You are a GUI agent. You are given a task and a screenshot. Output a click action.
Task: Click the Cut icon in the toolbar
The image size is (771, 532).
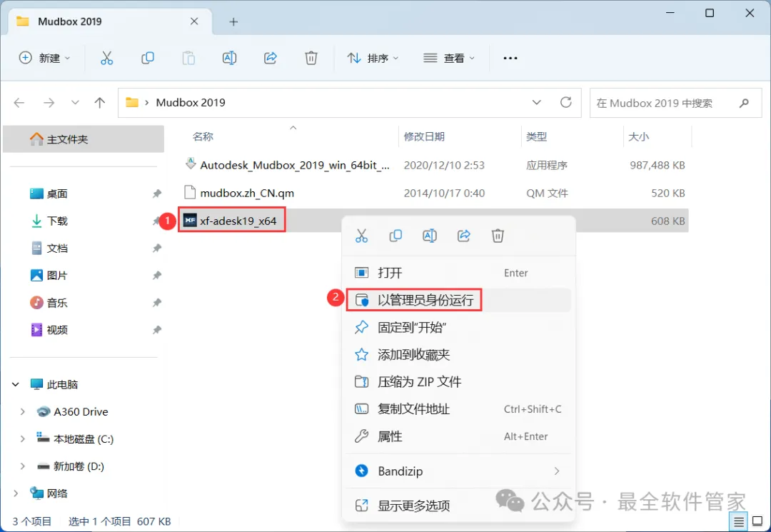(106, 58)
